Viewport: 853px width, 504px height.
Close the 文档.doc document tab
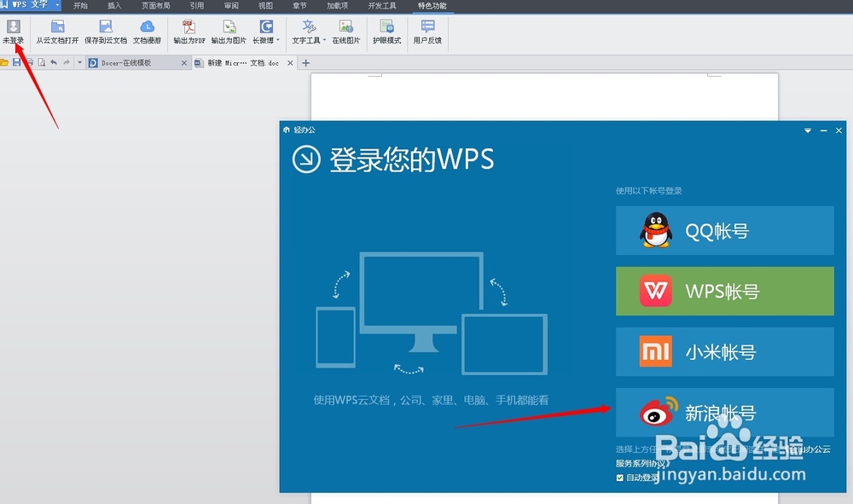coord(290,63)
